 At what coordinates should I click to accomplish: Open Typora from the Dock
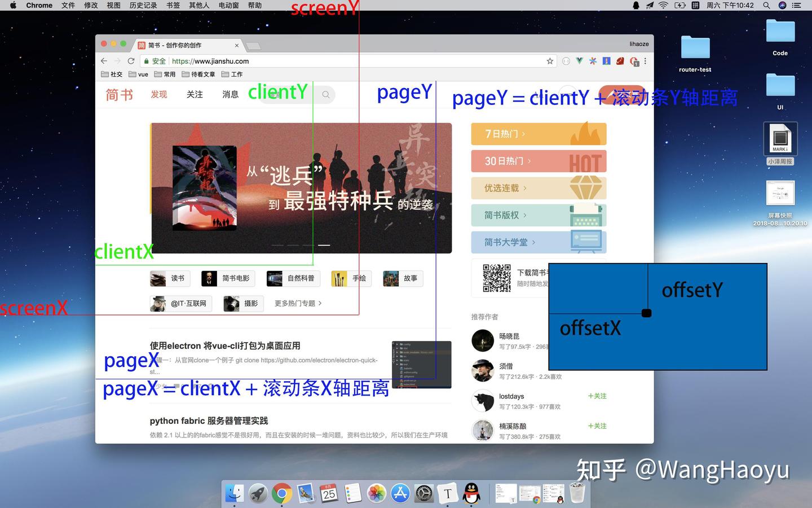(x=447, y=493)
